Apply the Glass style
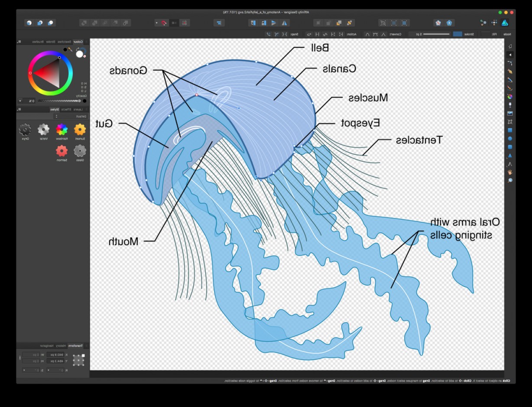This screenshot has width=532, height=407. click(x=80, y=150)
